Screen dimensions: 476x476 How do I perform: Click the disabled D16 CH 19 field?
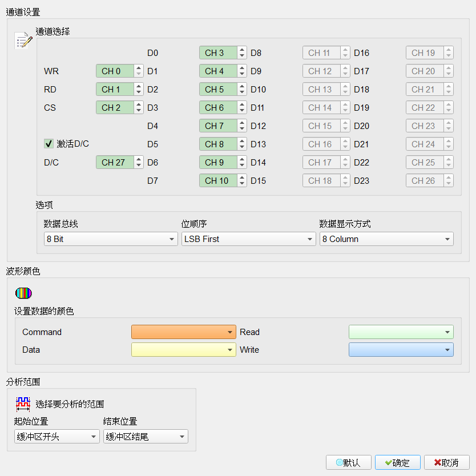click(425, 53)
